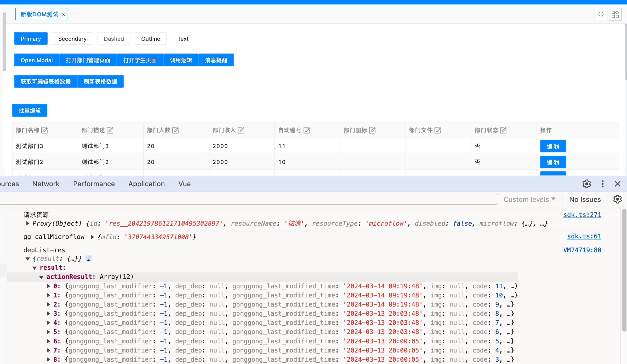Viewport: 627px width, 364px height.
Task: Expand the Proxy(Object) console entry
Action: coord(27,223)
